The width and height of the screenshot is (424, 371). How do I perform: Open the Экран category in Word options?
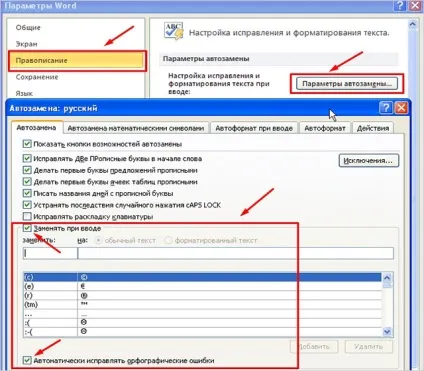[26, 44]
